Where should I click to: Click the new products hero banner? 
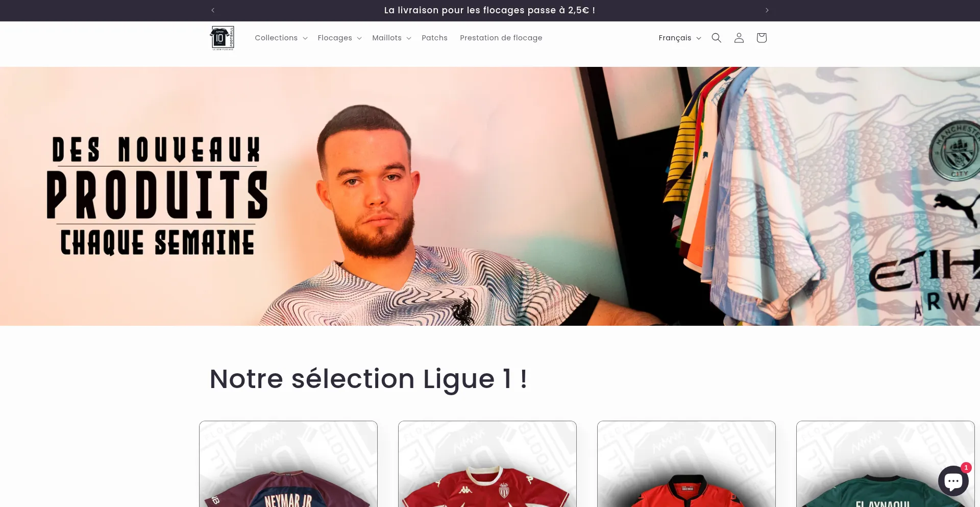pos(490,196)
